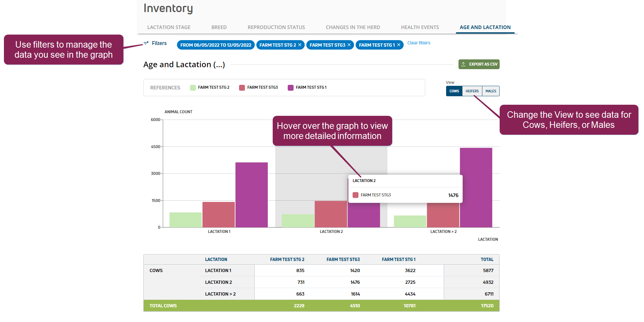Click the date range filter chip
This screenshot has height=322, width=644.
(216, 45)
